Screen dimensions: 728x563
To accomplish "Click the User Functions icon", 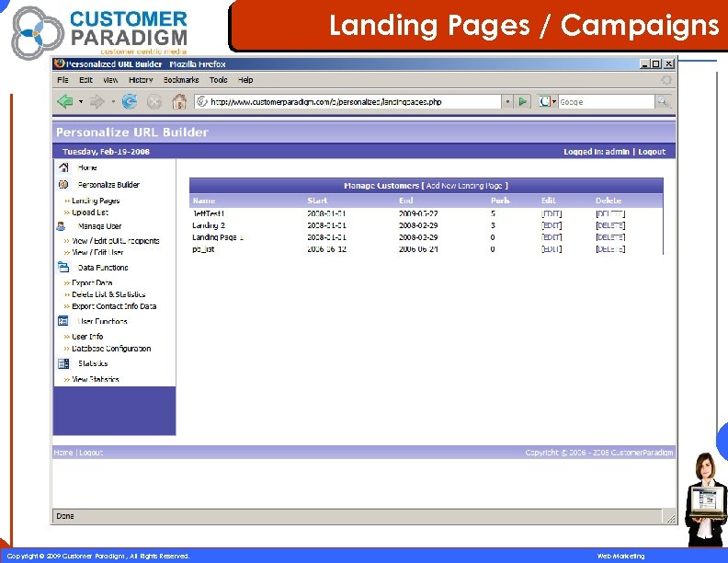I will (63, 321).
